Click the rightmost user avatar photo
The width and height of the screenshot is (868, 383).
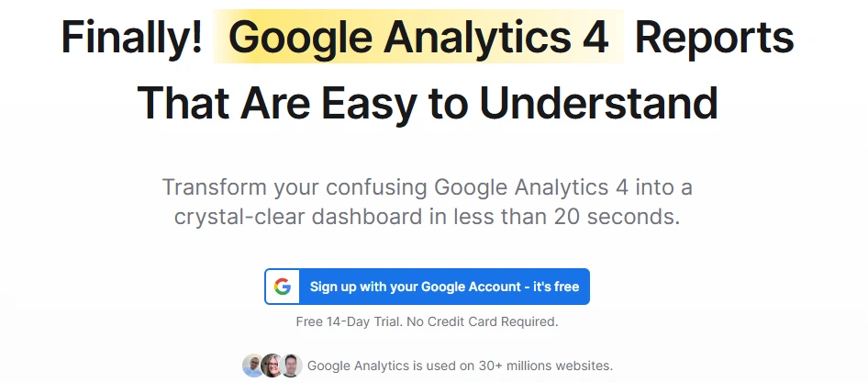(291, 366)
